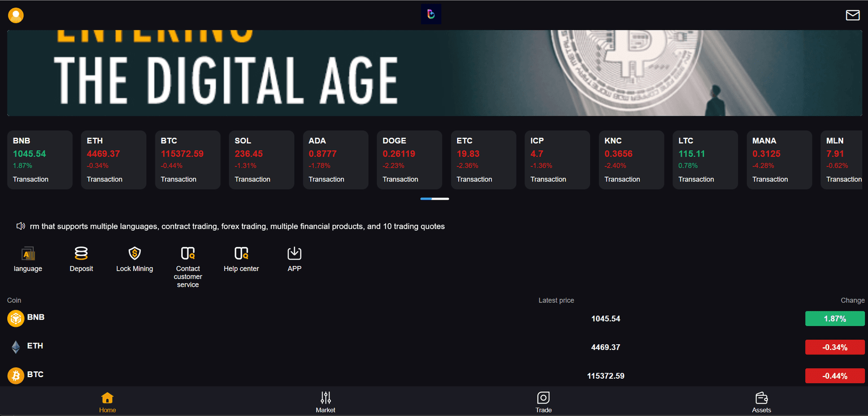
Task: Select the Home tab
Action: (107, 402)
